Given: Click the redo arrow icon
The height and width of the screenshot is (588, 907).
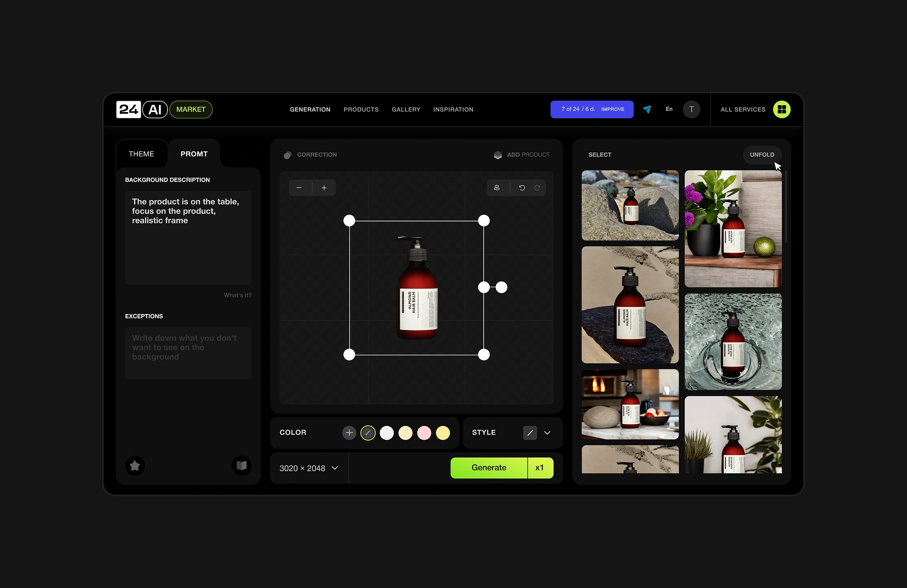Looking at the screenshot, I should [x=537, y=188].
